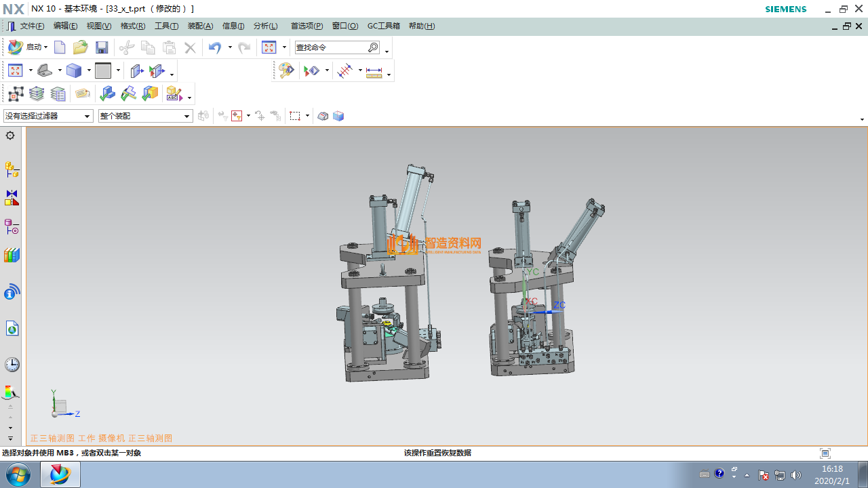The height and width of the screenshot is (488, 868).
Task: Click the Edit Object Display palette icon
Action: pos(286,71)
